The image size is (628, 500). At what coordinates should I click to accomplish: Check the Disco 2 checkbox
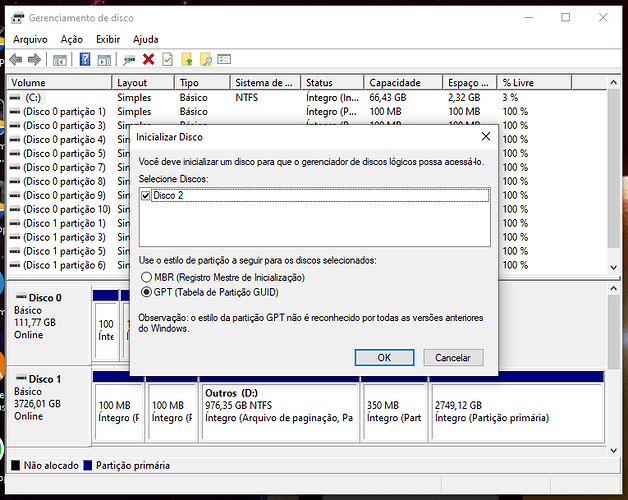click(145, 196)
